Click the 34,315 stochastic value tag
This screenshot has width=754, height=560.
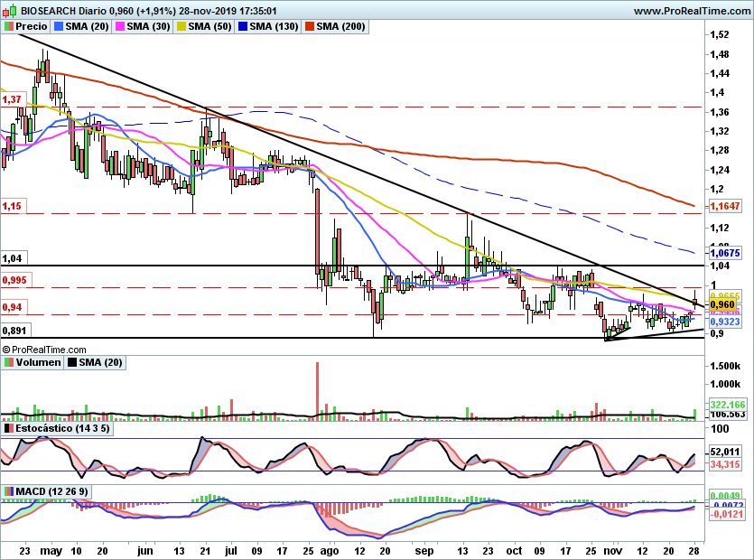[725, 464]
